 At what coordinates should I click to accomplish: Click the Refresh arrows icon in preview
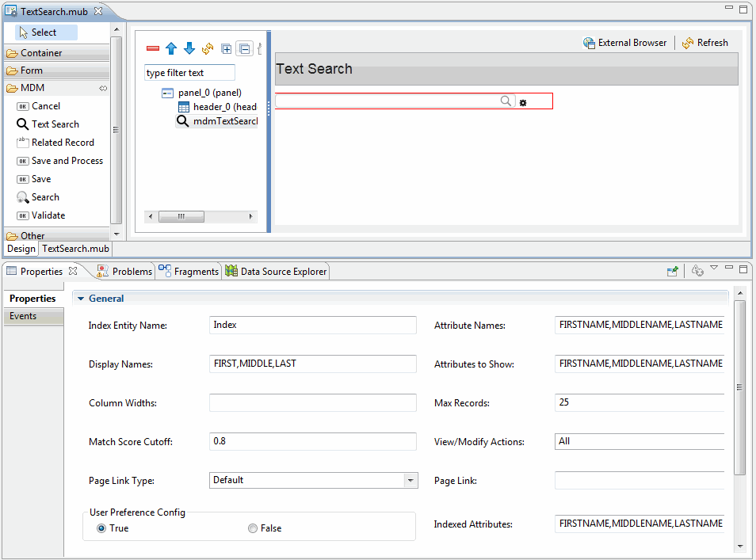688,43
